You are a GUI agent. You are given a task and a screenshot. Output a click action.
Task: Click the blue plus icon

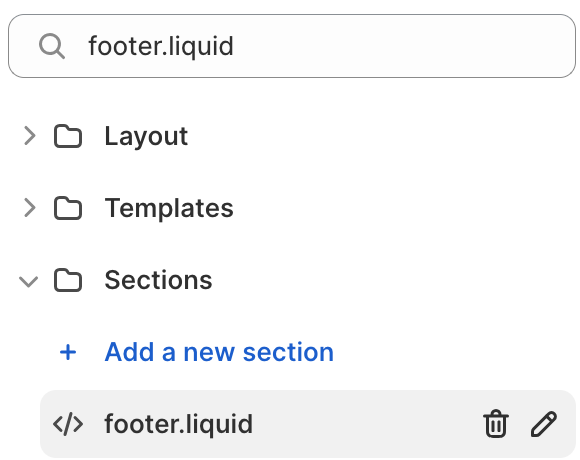(68, 352)
